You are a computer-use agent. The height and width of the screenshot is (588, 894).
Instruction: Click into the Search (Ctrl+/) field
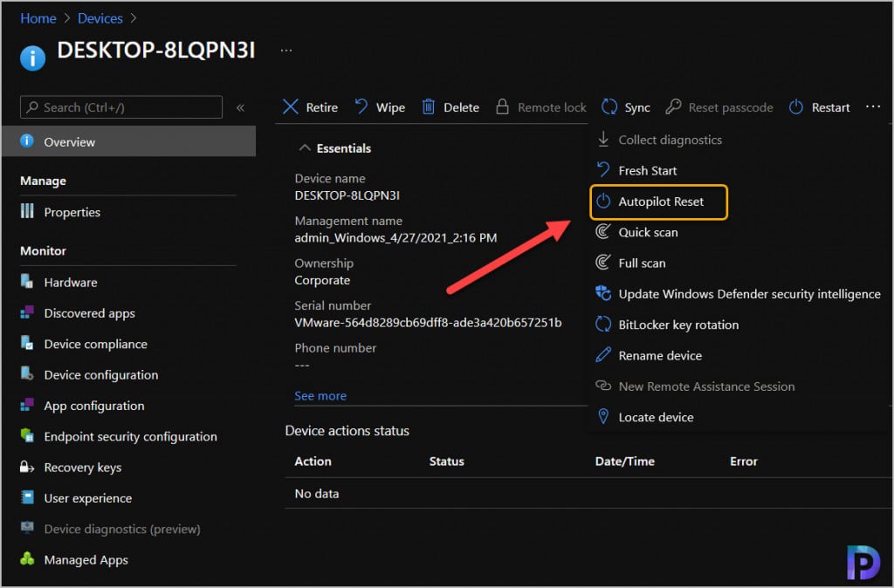tap(120, 107)
